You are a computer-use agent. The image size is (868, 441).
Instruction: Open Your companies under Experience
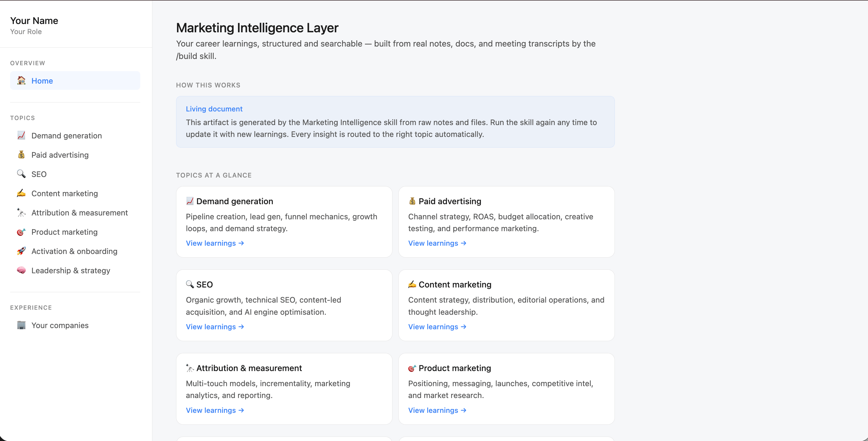[75, 325]
